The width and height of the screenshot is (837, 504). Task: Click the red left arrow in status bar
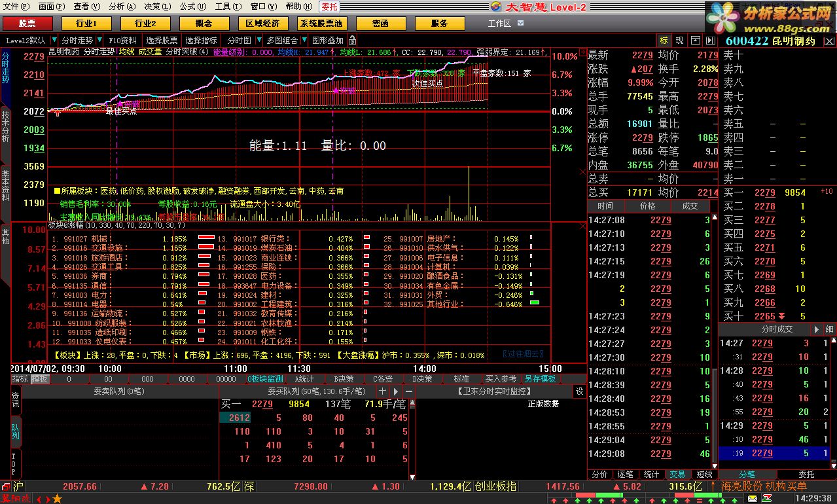pyautogui.click(x=39, y=499)
